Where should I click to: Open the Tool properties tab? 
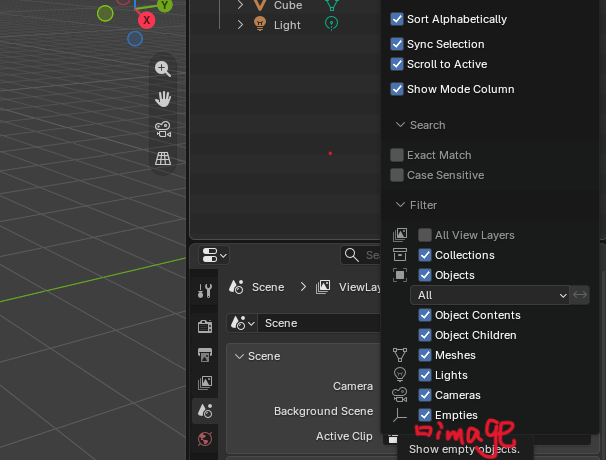tap(205, 291)
